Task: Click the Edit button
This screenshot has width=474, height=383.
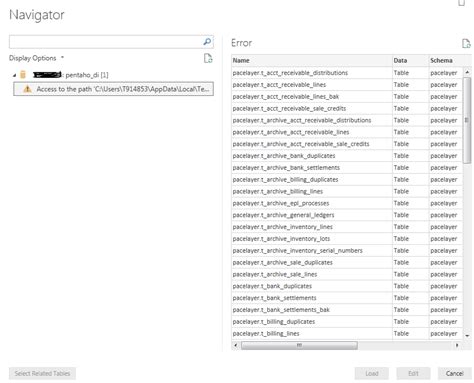Action: 413,373
